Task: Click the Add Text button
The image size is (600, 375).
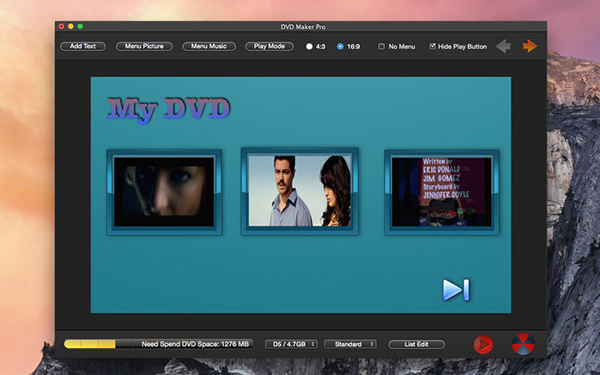Action: pyautogui.click(x=83, y=46)
